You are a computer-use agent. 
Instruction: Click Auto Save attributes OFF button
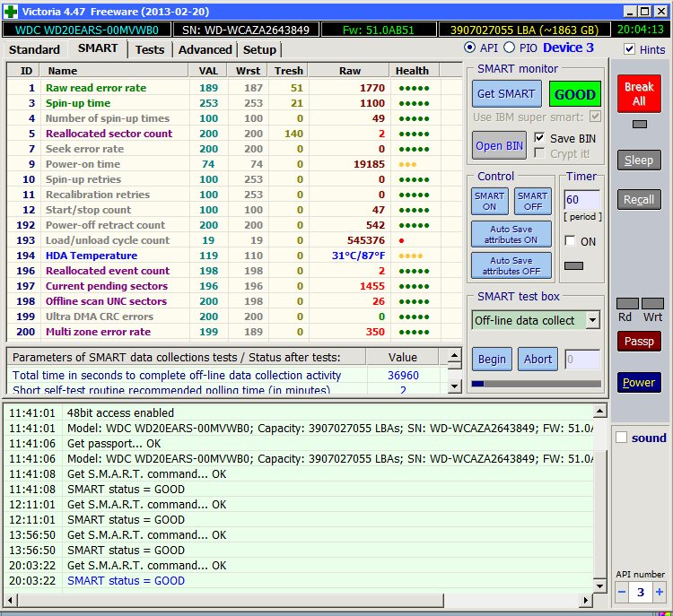[511, 265]
